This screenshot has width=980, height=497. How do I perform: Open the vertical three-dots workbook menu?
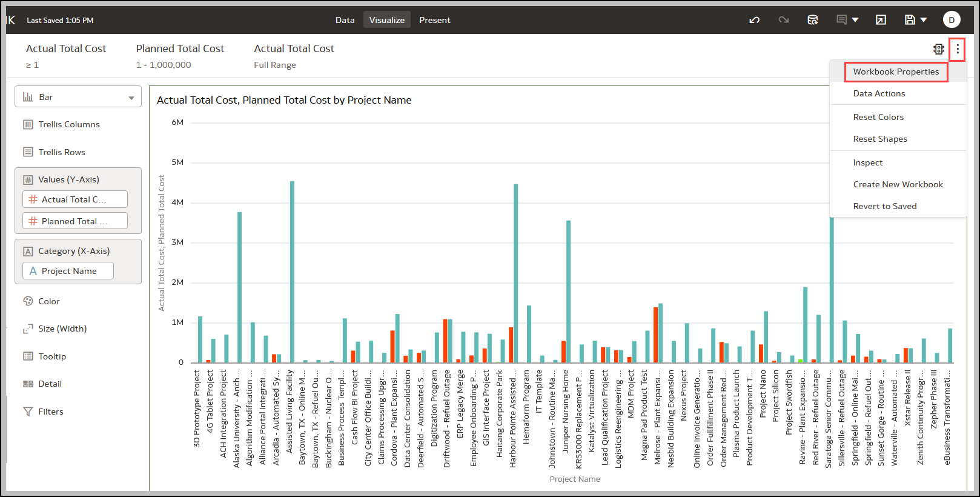click(x=958, y=49)
